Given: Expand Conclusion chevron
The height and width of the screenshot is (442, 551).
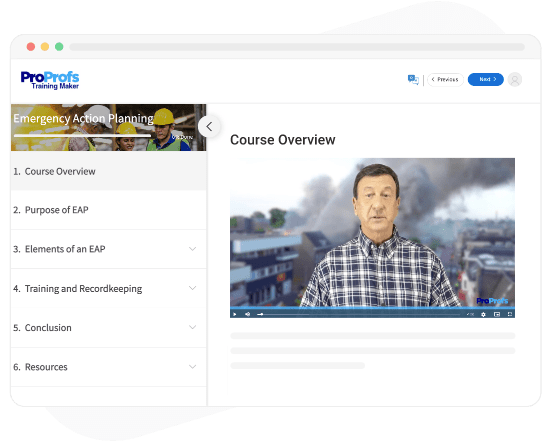Looking at the screenshot, I should pos(193,327).
